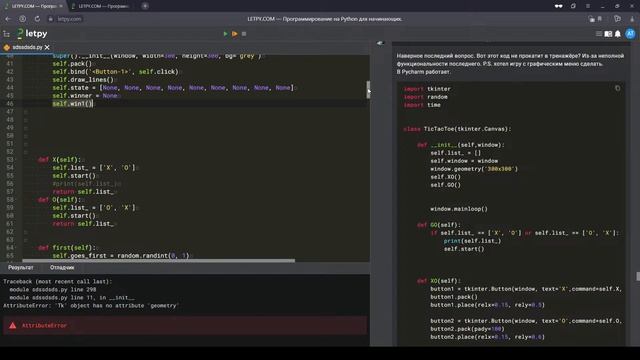
Task: Click 'window.mainloop()' in the right code block
Action: pyautogui.click(x=459, y=209)
